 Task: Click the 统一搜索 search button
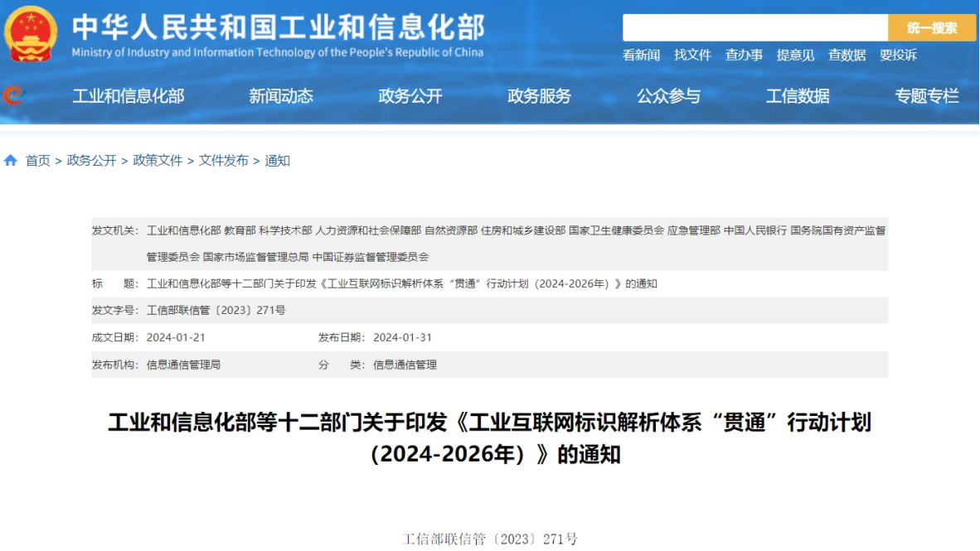[932, 27]
